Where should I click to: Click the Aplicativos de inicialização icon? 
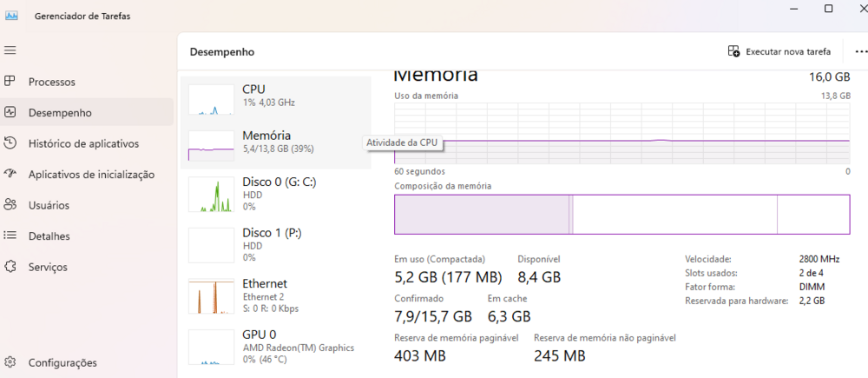(x=10, y=174)
